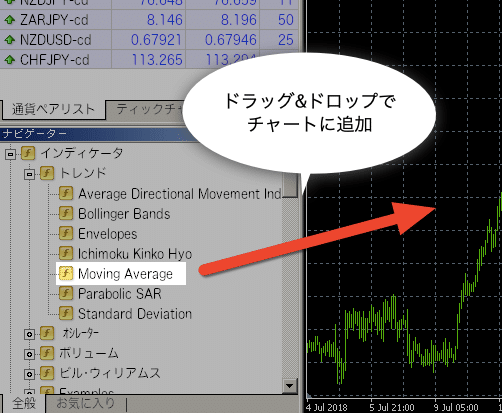Click the navigator scrollbar down arrow
This screenshot has width=502, height=413.
coord(290,386)
